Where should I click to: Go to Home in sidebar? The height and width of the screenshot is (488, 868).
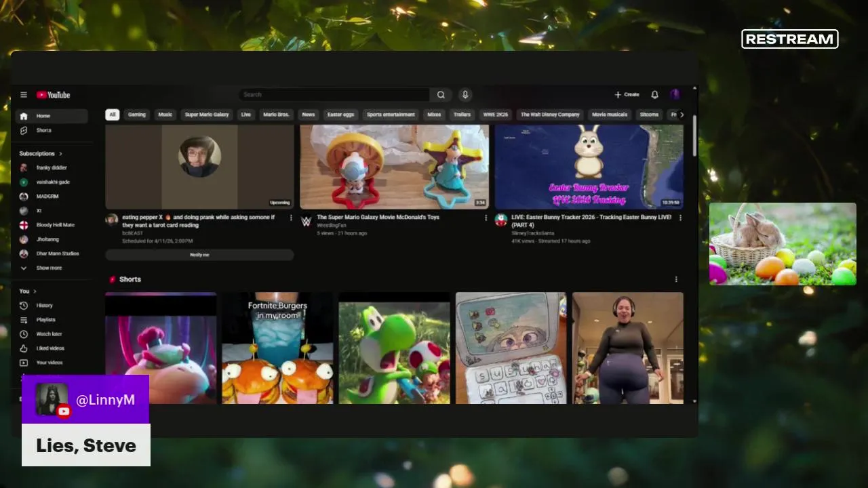click(52, 116)
